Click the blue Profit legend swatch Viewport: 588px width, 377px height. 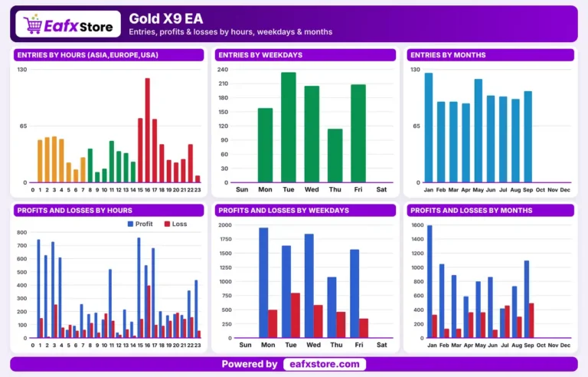(130, 224)
